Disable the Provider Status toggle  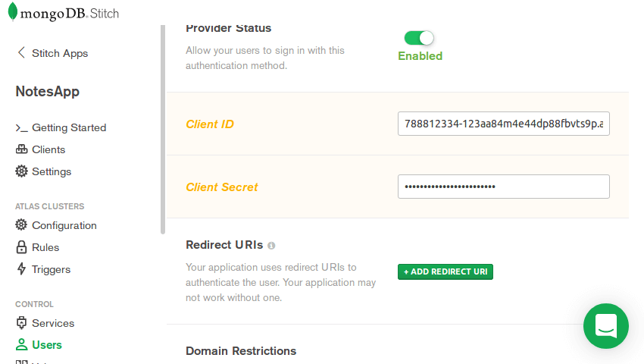[419, 38]
